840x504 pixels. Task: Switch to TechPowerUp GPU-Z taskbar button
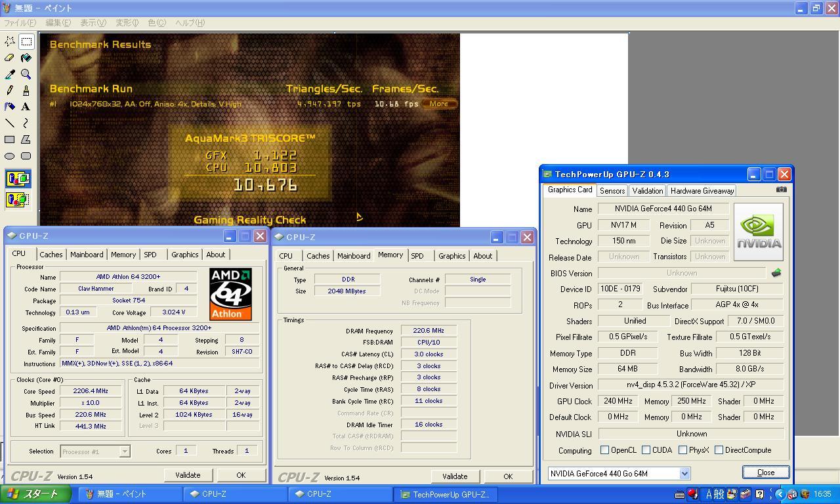tap(446, 494)
